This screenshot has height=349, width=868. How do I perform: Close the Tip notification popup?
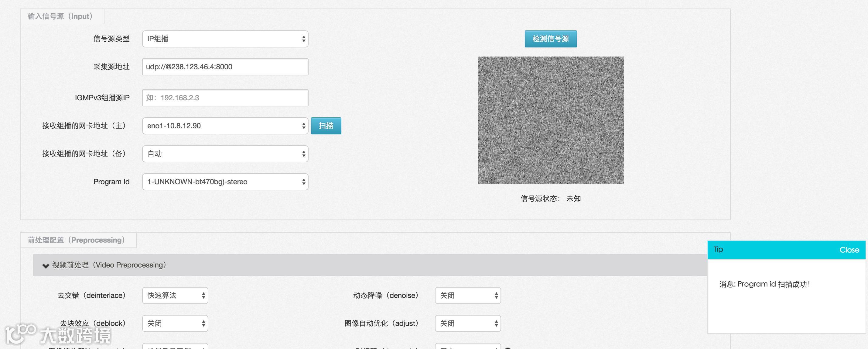(849, 250)
